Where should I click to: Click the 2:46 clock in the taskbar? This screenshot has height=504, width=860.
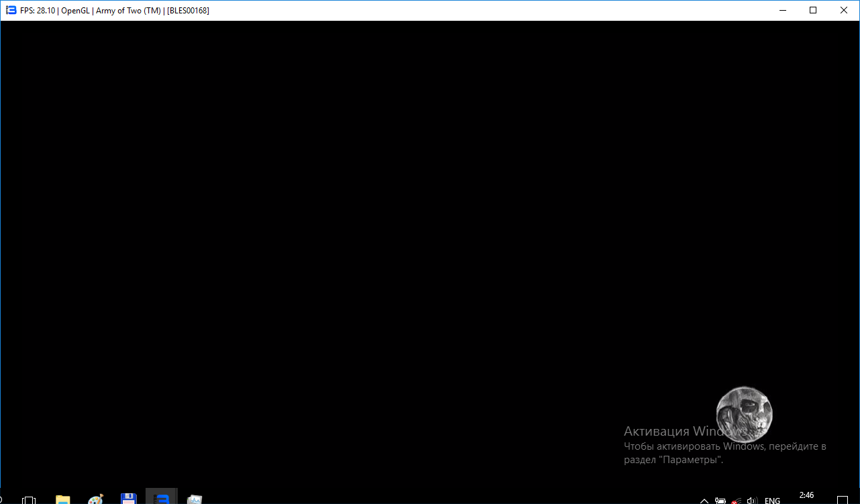[806, 496]
